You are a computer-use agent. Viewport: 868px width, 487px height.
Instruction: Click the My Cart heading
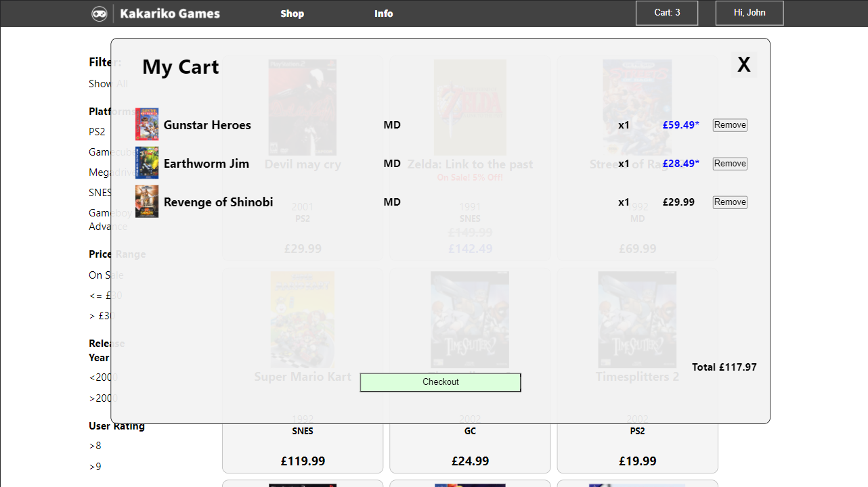click(x=181, y=67)
